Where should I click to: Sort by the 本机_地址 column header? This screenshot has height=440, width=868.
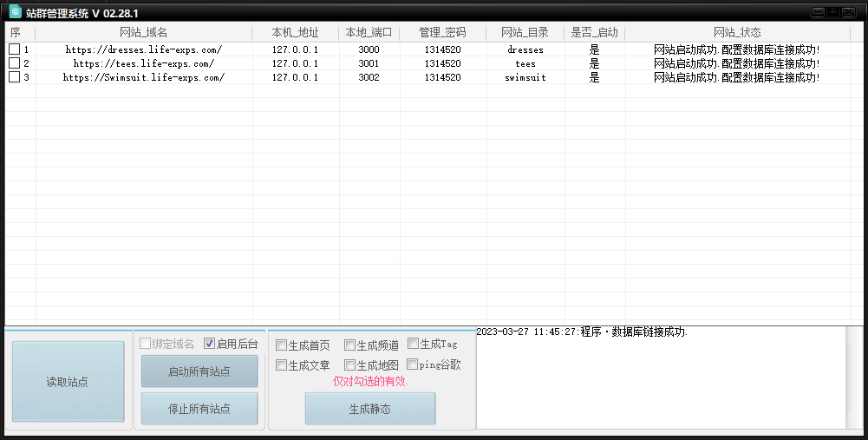pyautogui.click(x=296, y=32)
